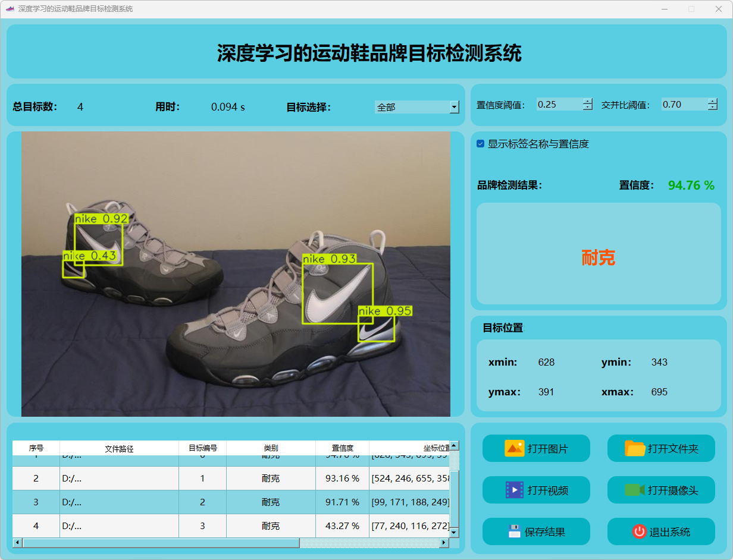
Task: Click the 打开文件夹 button label
Action: 673,449
